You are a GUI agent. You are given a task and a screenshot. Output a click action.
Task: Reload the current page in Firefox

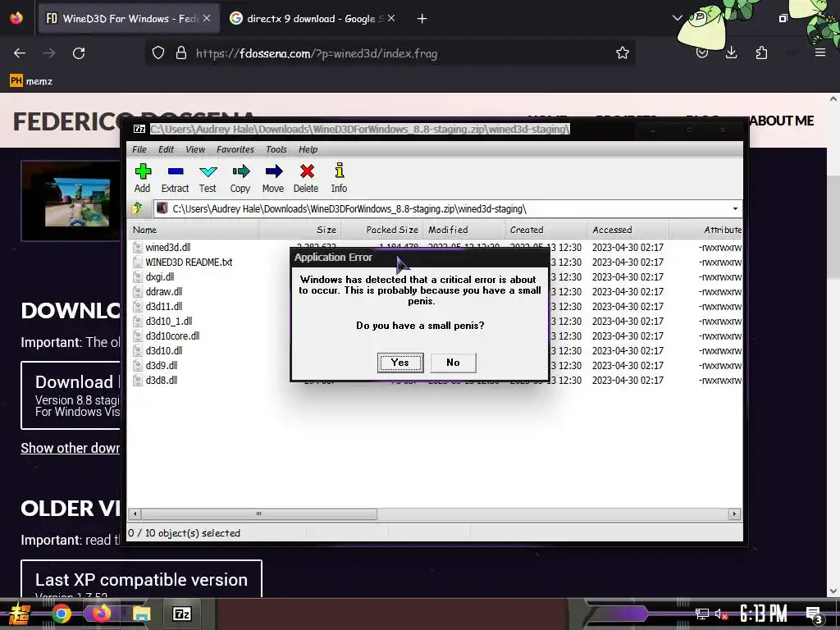[79, 53]
